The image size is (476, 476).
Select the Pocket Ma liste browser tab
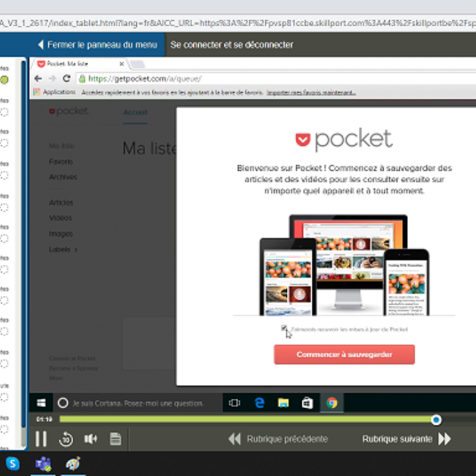[79, 64]
